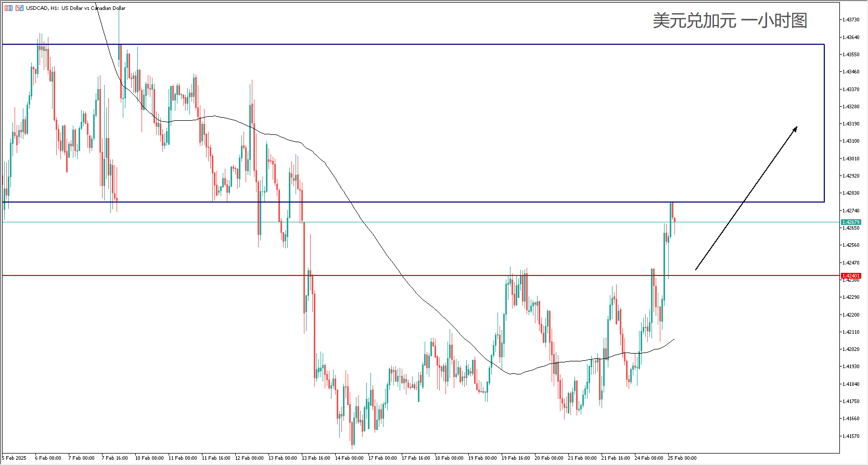868x465 pixels.
Task: Click the 14 Feb 08:00 time label
Action: tap(349, 458)
